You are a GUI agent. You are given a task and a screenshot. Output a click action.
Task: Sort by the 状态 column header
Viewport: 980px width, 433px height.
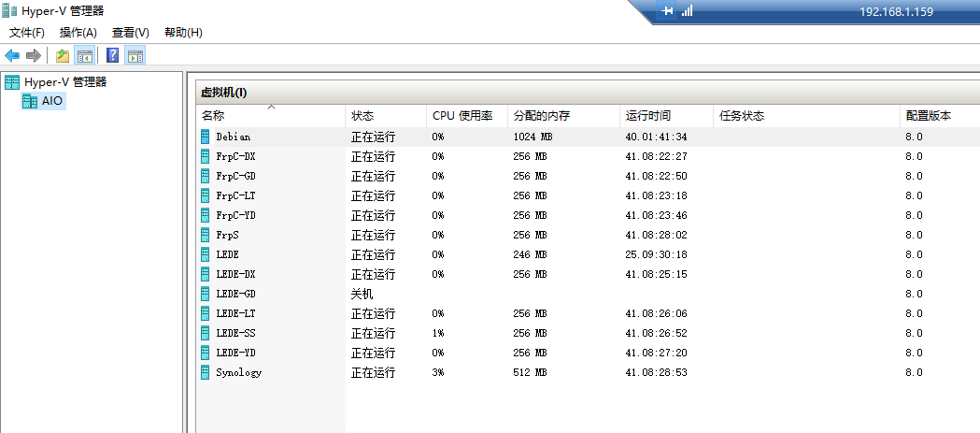[386, 116]
